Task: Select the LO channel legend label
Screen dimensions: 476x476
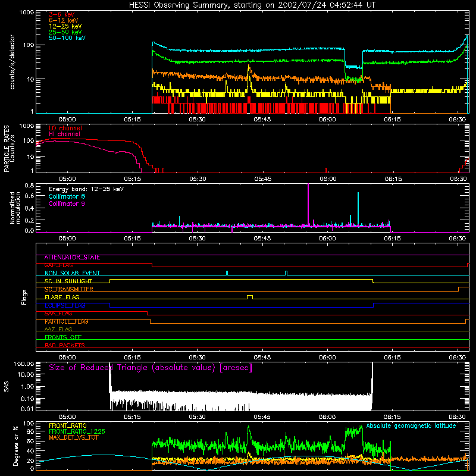Action: click(65, 128)
